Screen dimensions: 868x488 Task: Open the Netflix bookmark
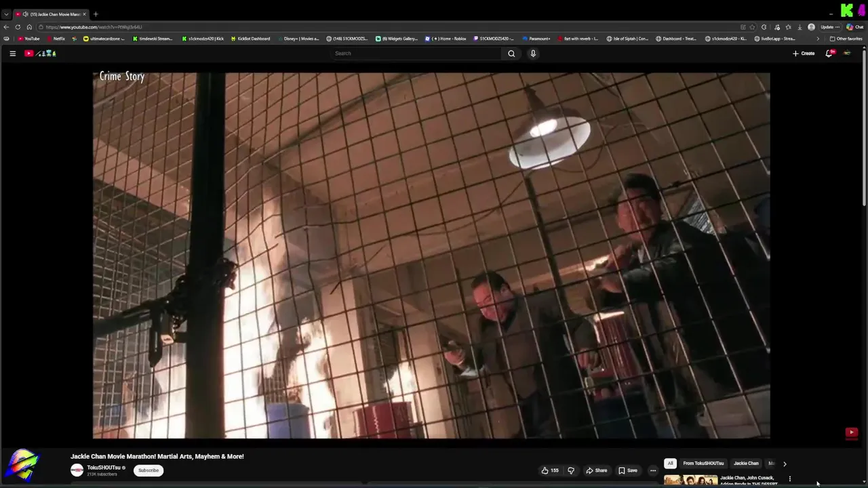point(56,39)
